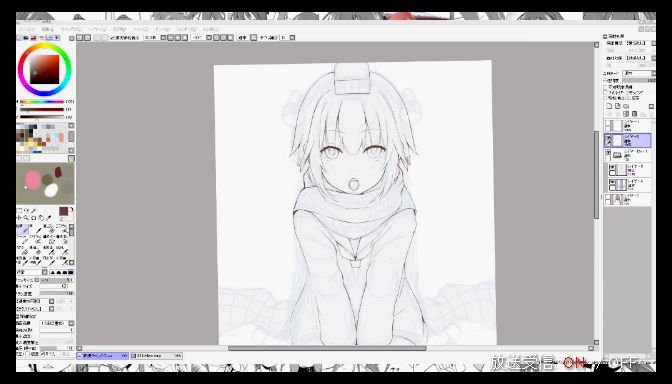Open the Layer menu

tap(97, 30)
